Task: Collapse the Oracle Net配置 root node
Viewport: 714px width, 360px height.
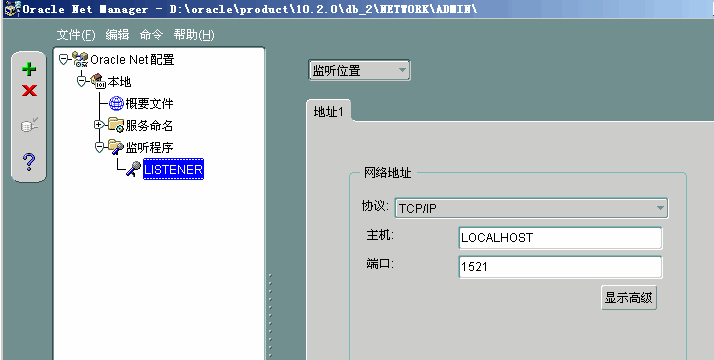Action: click(64, 59)
